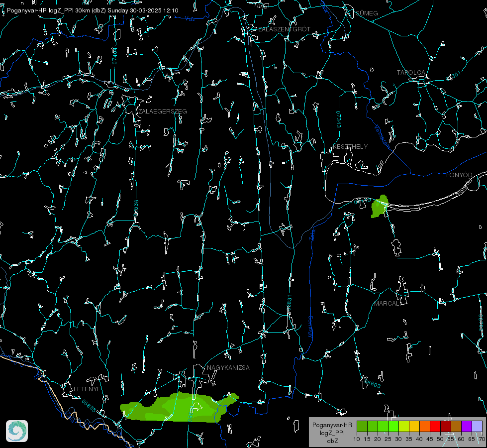Click the Zala river name label
Screen dimensions: 487x448
312,234
